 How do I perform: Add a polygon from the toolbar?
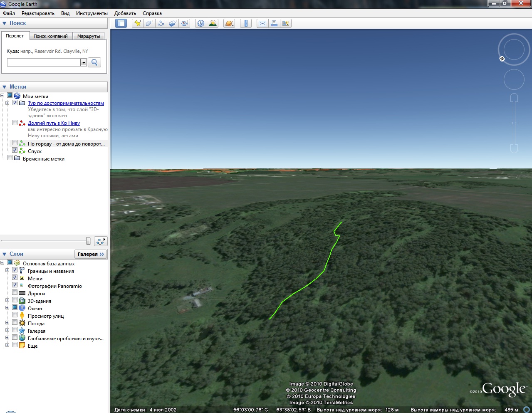tap(150, 23)
